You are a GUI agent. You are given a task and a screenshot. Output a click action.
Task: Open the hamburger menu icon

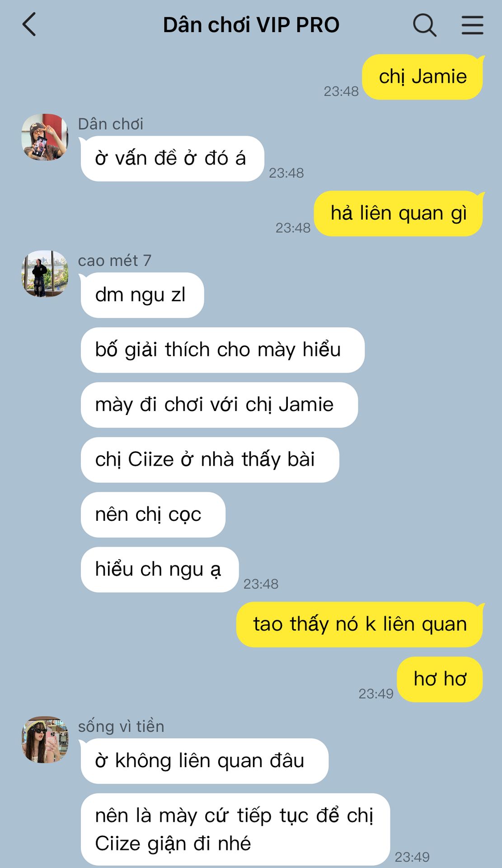point(473,25)
